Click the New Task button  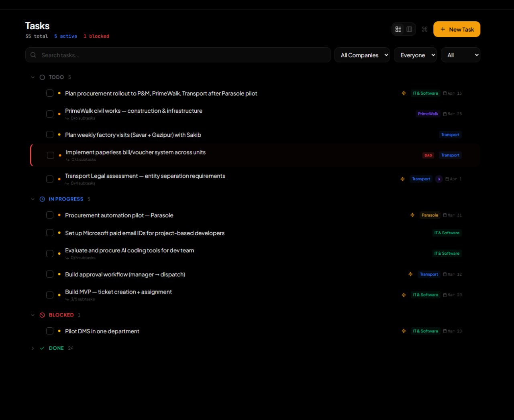coord(457,29)
